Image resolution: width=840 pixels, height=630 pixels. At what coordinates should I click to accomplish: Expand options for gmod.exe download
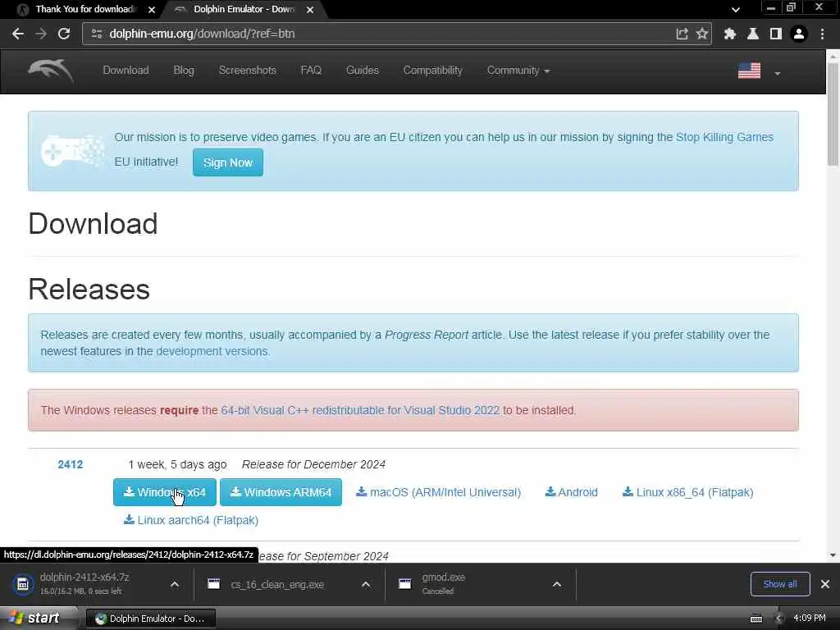[x=557, y=584]
